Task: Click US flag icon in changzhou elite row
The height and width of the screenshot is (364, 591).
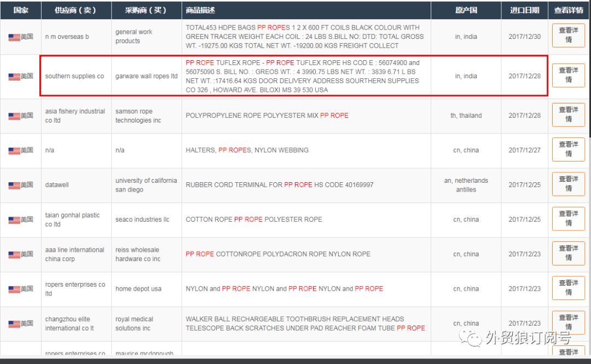Action: (x=14, y=324)
